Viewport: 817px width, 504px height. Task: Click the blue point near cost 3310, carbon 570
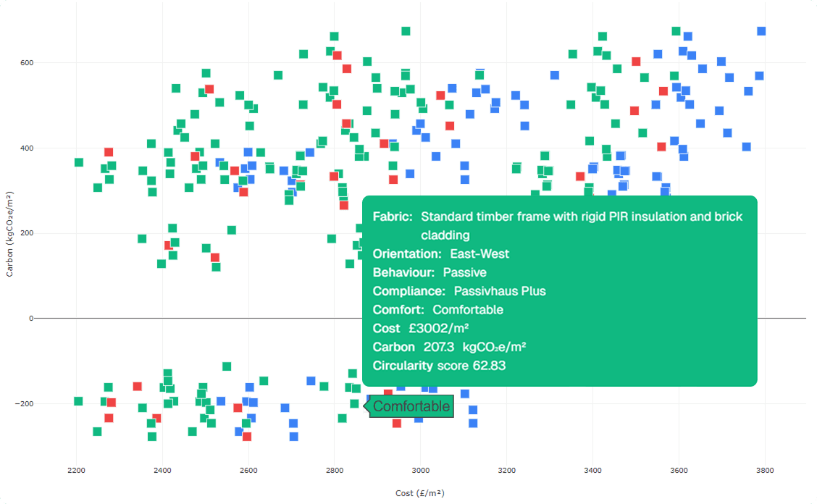555,75
